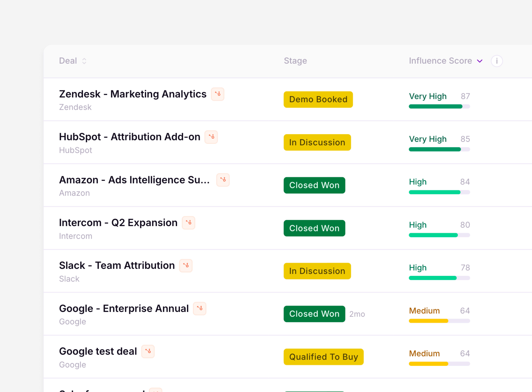This screenshot has width=532, height=392.
Task: Click Slack company name
Action: (69, 279)
